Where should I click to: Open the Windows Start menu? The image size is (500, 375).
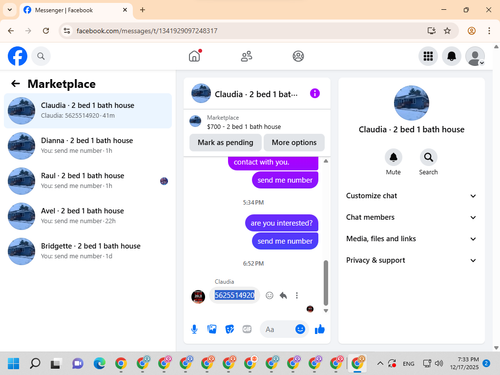pyautogui.click(x=13, y=363)
